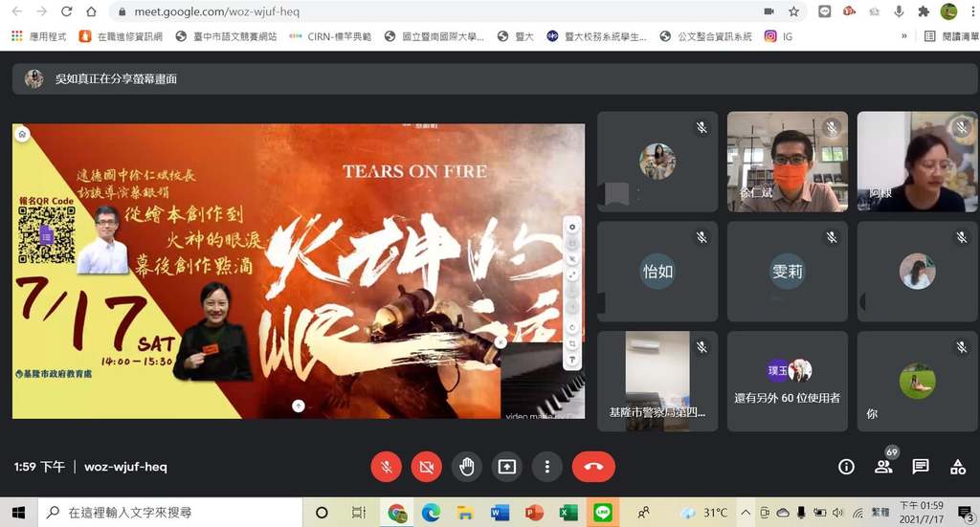Select your own 你 tile

tap(917, 381)
